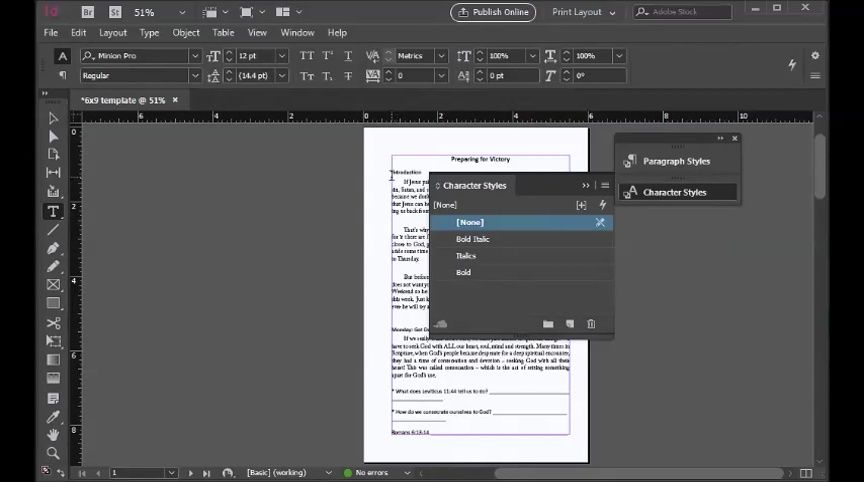Open the Type menu
The height and width of the screenshot is (482, 864).
[149, 33]
